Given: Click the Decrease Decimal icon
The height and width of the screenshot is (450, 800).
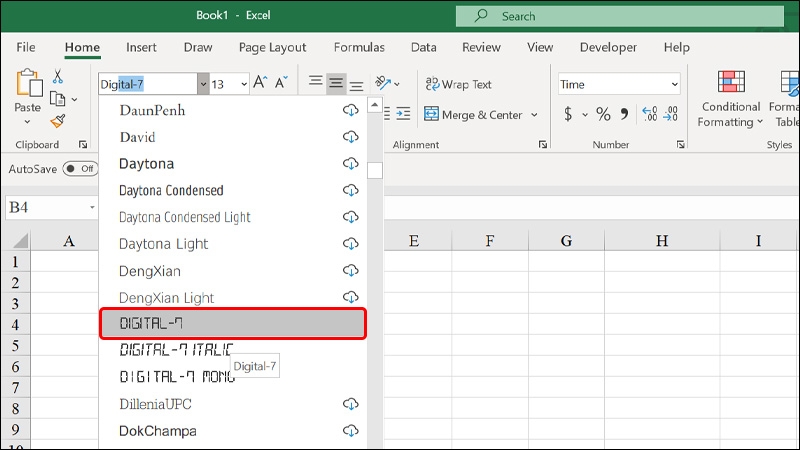Looking at the screenshot, I should 670,114.
